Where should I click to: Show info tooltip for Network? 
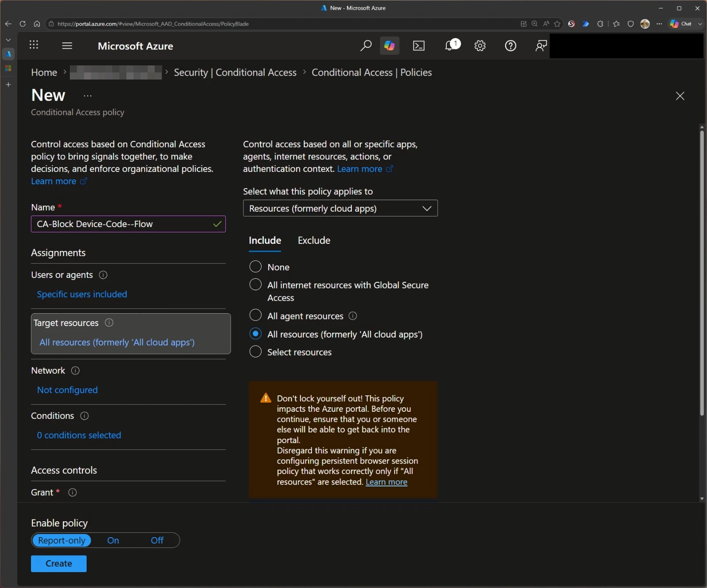[76, 370]
